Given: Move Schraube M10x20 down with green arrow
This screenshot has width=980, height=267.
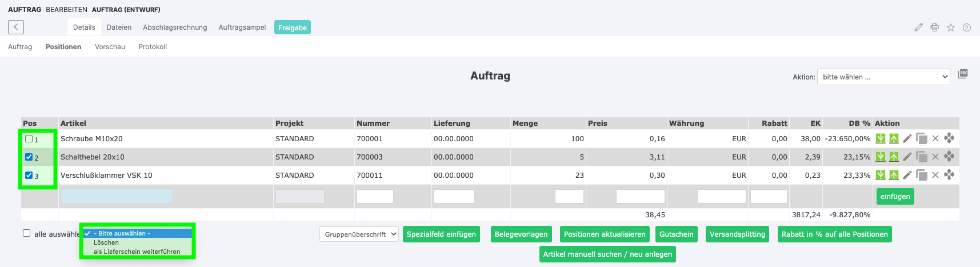Looking at the screenshot, I should tap(881, 138).
